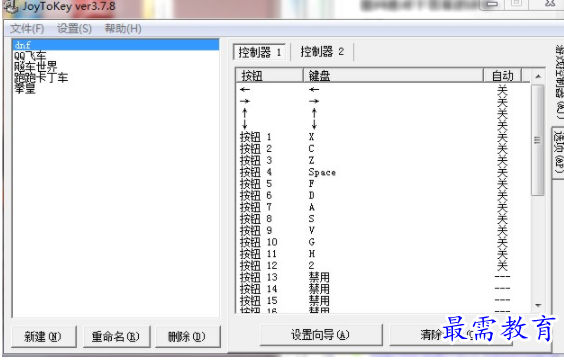Click the 关 auto value of 按钮 12
The height and width of the screenshot is (360, 564).
click(x=502, y=265)
